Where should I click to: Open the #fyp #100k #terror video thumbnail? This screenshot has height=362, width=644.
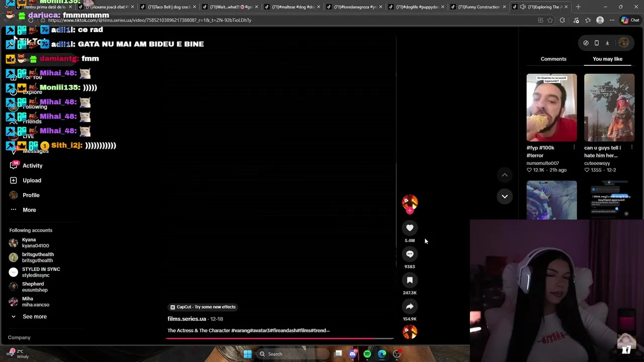click(551, 108)
